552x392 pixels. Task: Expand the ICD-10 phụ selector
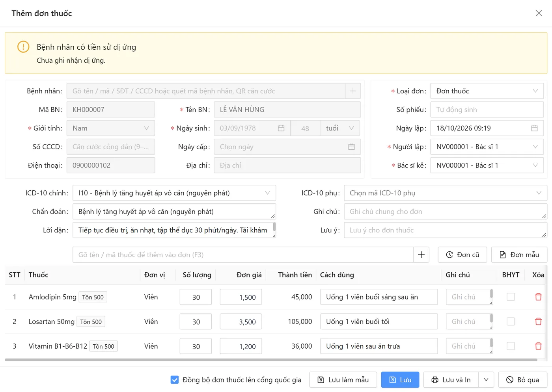tap(446, 193)
